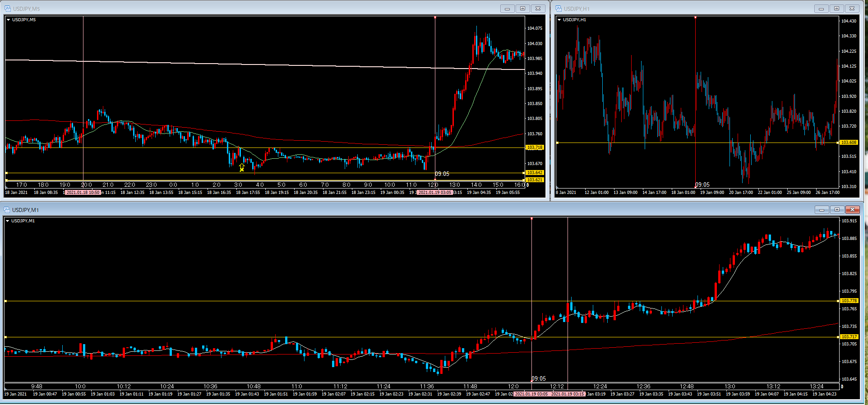Expand the USDJPY,M5 chart dropdown triangle
This screenshot has height=405, width=868.
click(x=8, y=20)
